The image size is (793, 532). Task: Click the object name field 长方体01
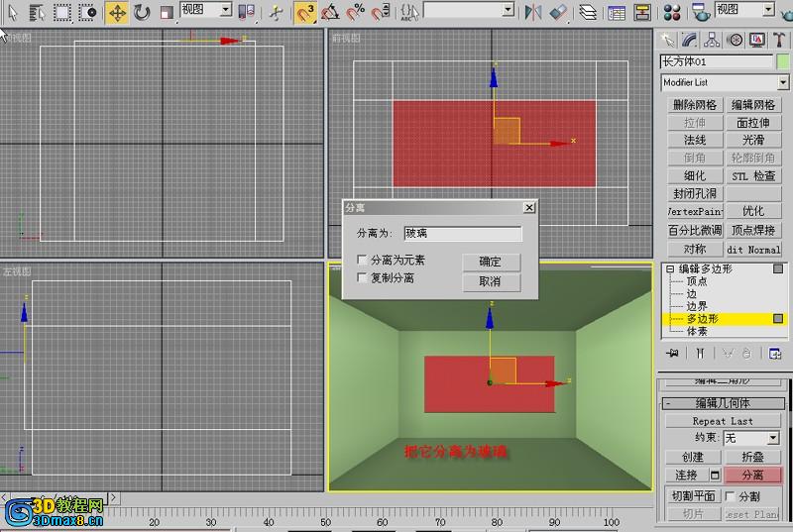(x=717, y=61)
